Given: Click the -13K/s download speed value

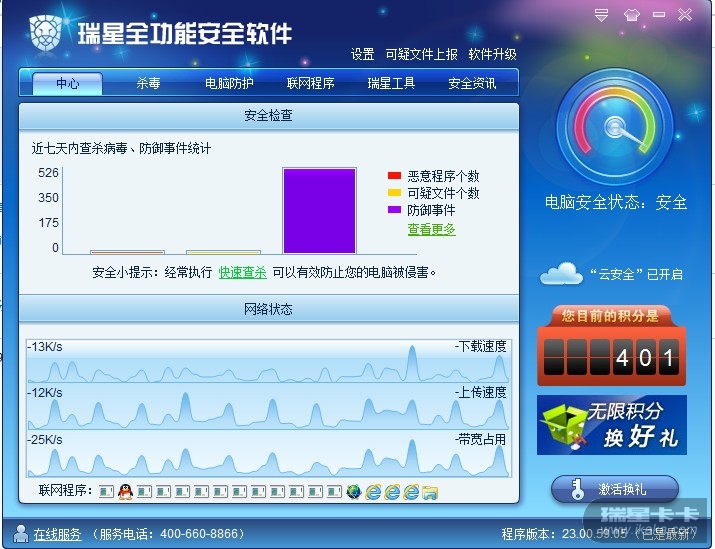Looking at the screenshot, I should 45,347.
